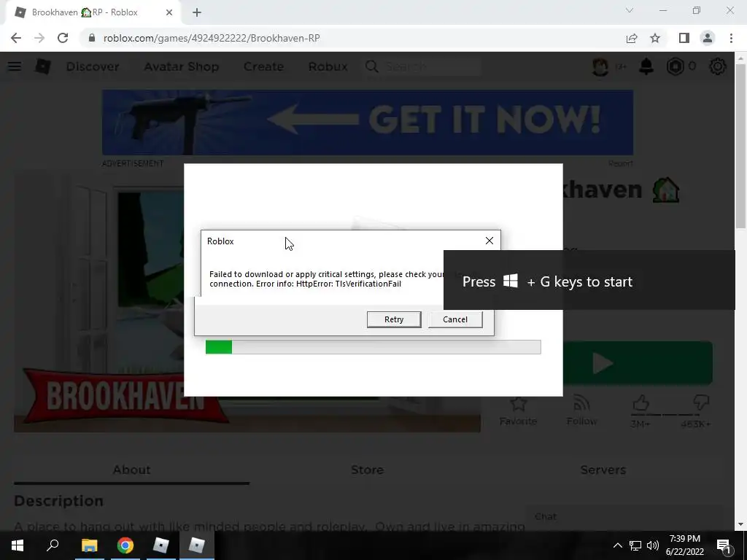Open the taskbar clock and date
The height and width of the screenshot is (560, 747).
(684, 545)
